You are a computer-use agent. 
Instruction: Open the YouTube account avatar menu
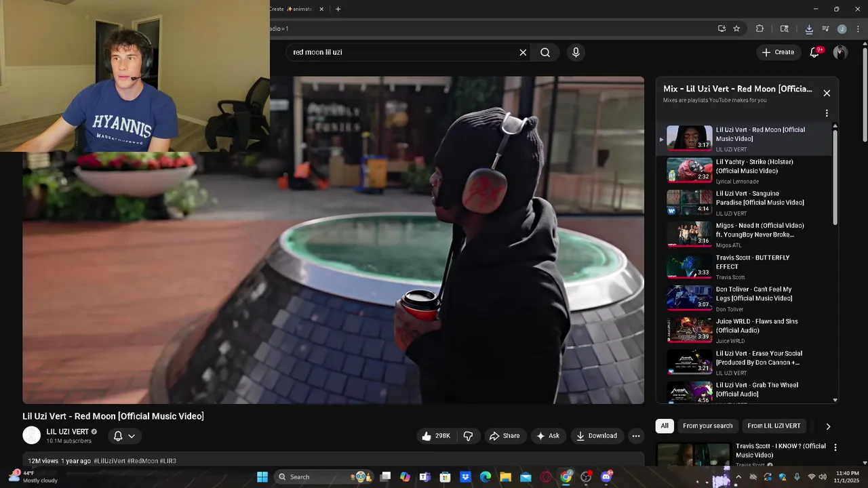(840, 52)
